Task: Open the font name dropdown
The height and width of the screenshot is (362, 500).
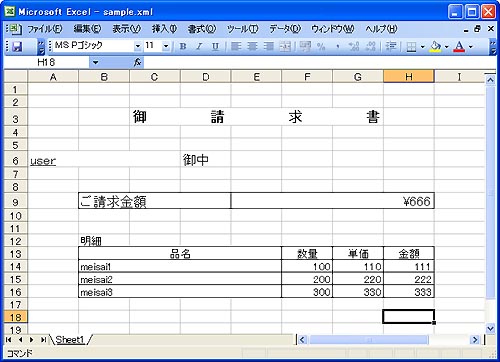Action: click(x=138, y=46)
